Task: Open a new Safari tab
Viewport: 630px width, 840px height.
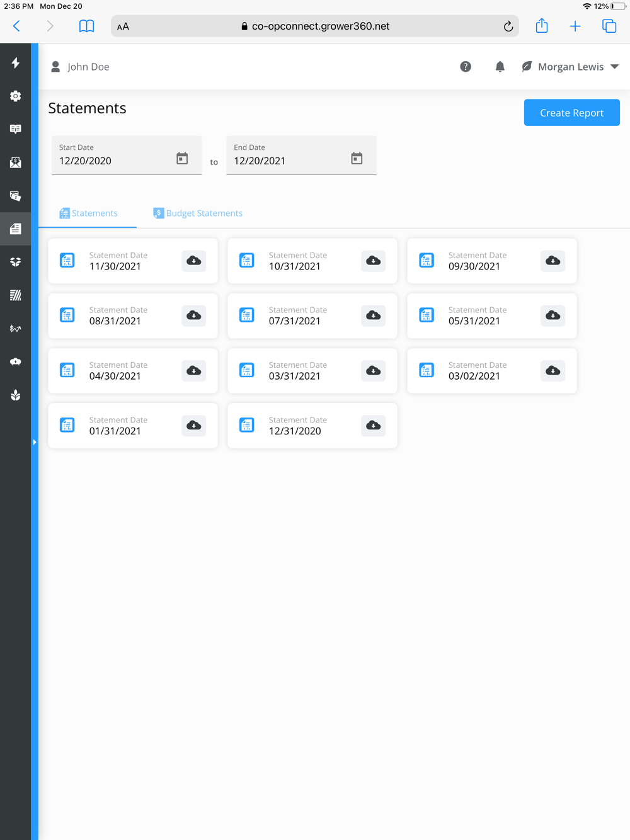Action: pyautogui.click(x=575, y=26)
